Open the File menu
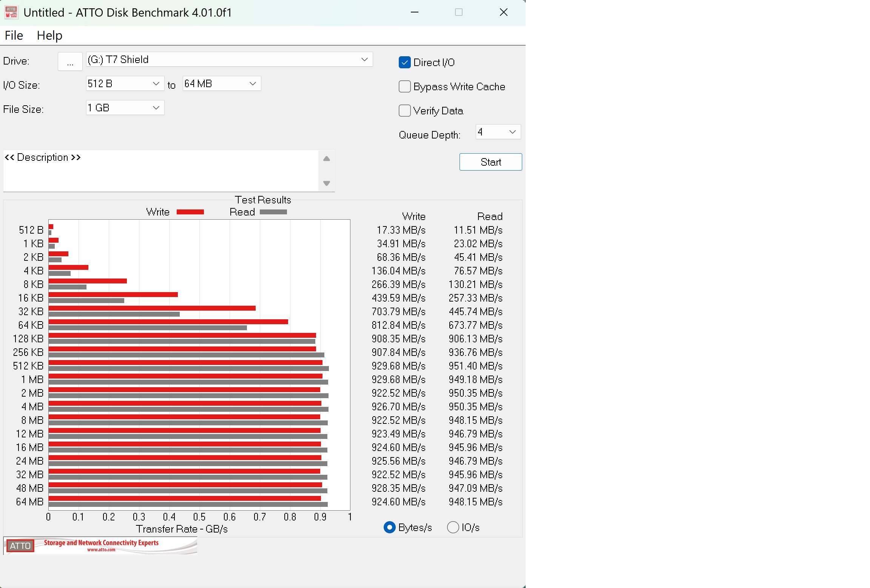The width and height of the screenshot is (870, 588). [x=14, y=35]
